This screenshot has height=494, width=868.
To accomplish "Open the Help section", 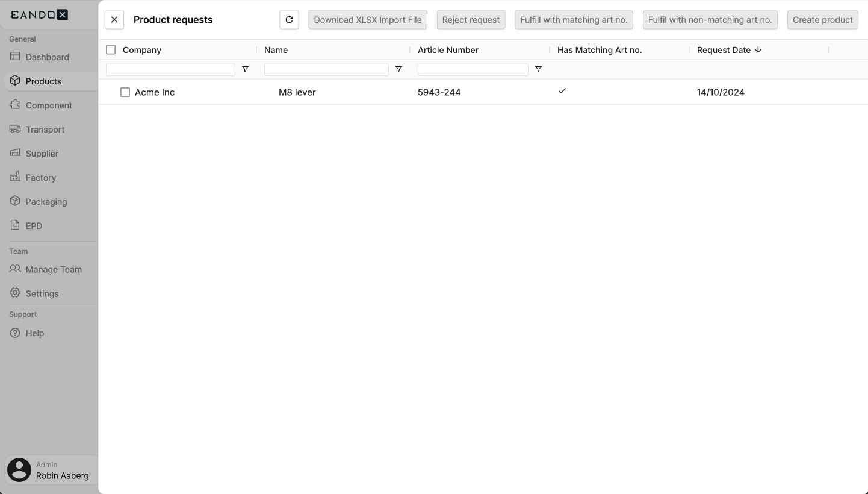I will (x=34, y=333).
